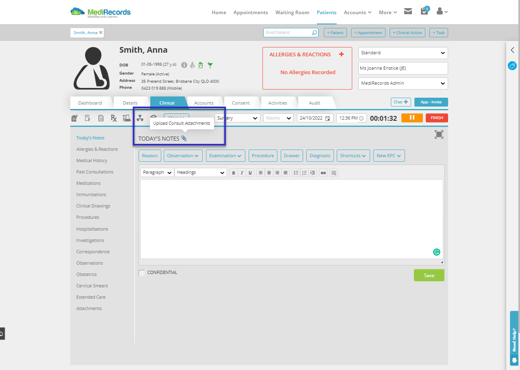The width and height of the screenshot is (520, 370).
Task: Click inside the notes text area
Action: tap(292, 219)
